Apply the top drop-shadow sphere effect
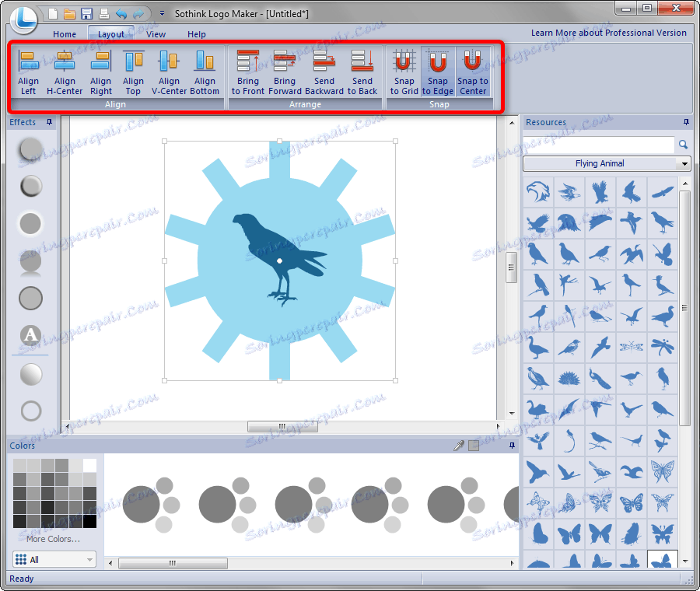This screenshot has width=700, height=591. (x=30, y=149)
